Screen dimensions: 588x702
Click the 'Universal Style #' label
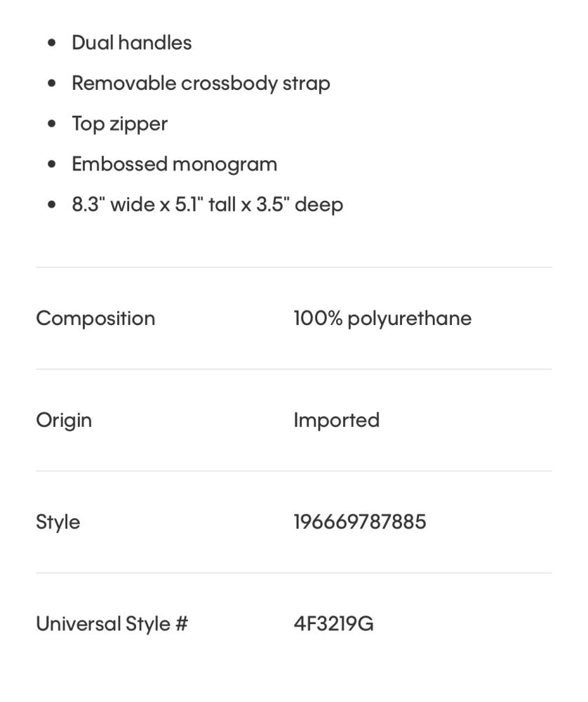pos(112,624)
